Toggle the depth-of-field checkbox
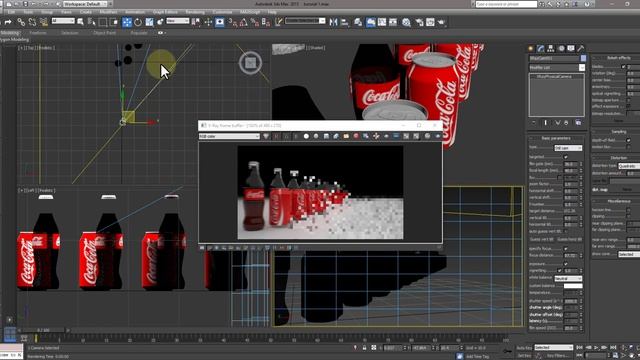 629,140
